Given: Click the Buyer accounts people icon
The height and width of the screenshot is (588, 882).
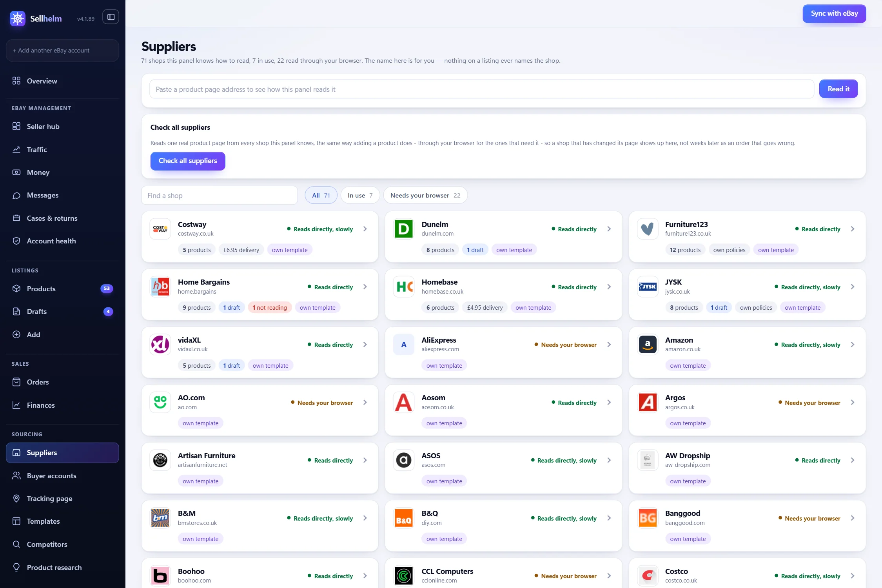Looking at the screenshot, I should click(16, 475).
